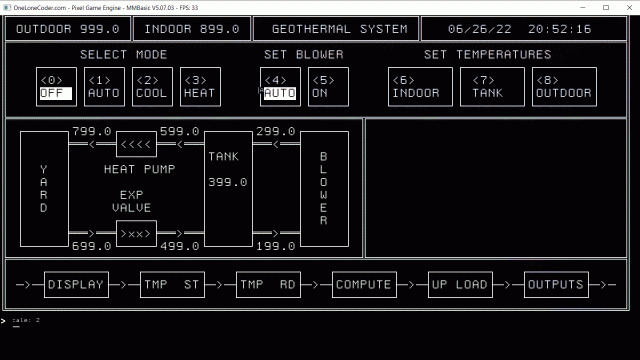Select the COMPUTE stage box

pos(364,284)
